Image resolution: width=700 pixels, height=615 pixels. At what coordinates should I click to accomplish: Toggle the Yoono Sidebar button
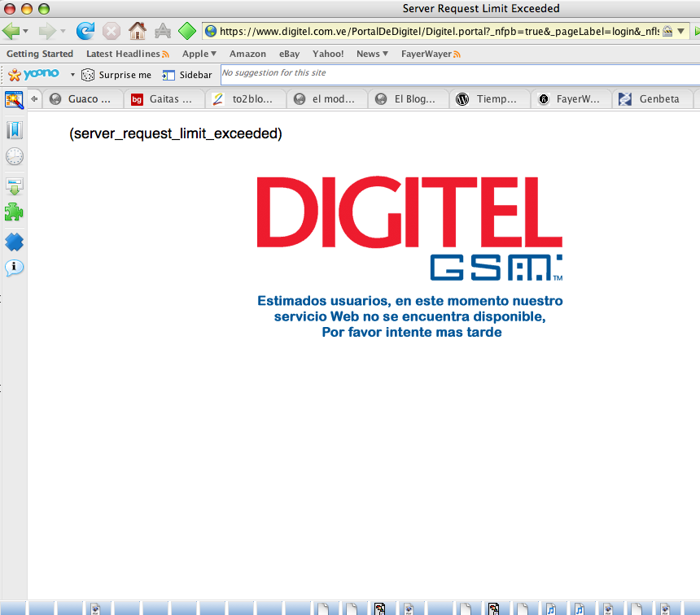187,75
